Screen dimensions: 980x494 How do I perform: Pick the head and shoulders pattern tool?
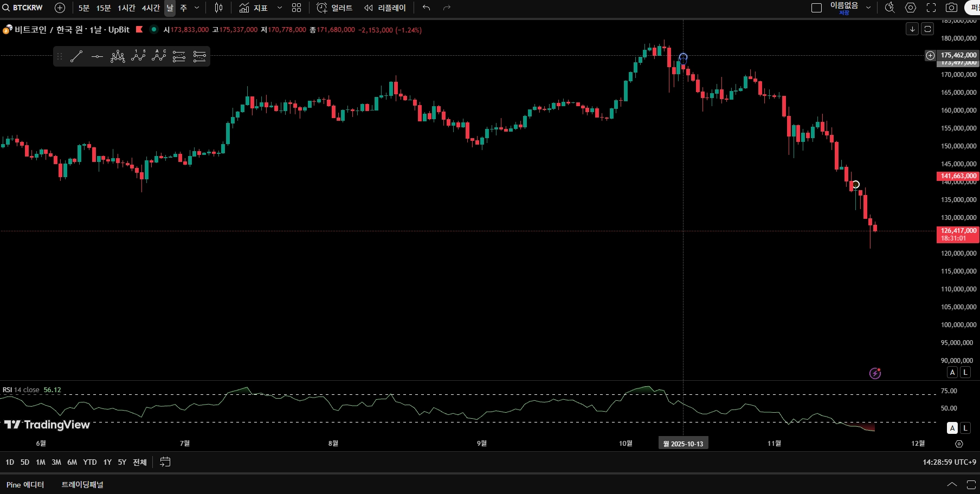118,56
